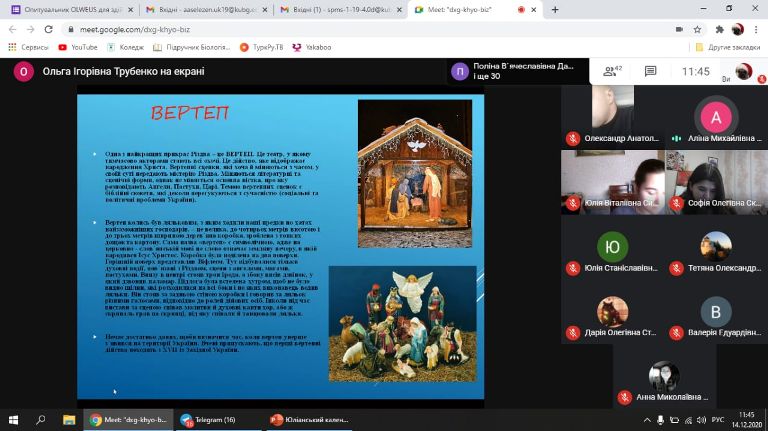768x431 pixels.
Task: Open Telegram from the taskbar
Action: pos(210,420)
